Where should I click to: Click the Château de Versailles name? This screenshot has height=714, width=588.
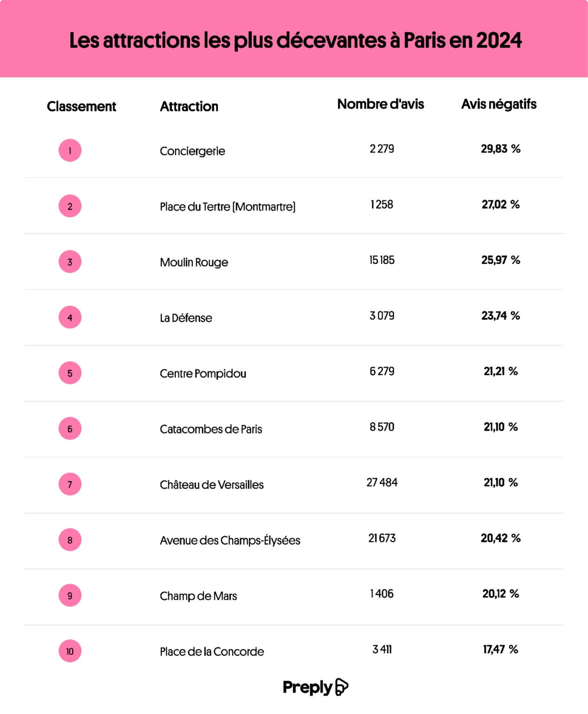click(211, 485)
